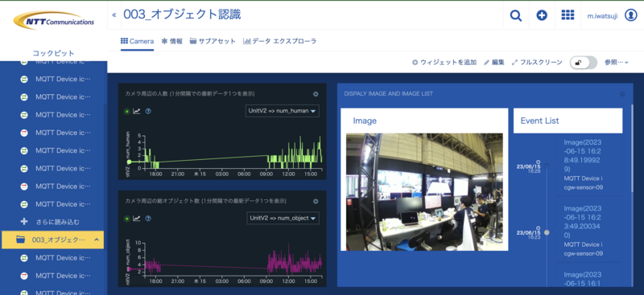Click カメラ周辺の人数 widget title

[x=190, y=93]
